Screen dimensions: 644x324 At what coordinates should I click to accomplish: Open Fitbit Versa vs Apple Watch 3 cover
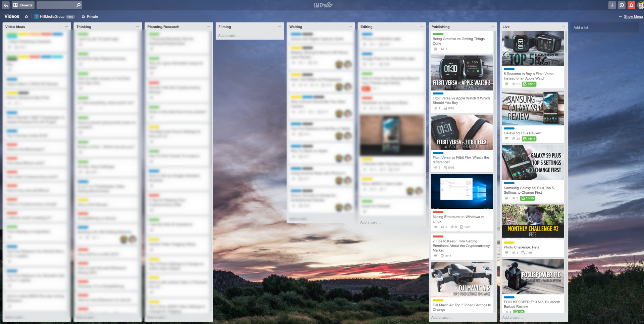pos(462,73)
